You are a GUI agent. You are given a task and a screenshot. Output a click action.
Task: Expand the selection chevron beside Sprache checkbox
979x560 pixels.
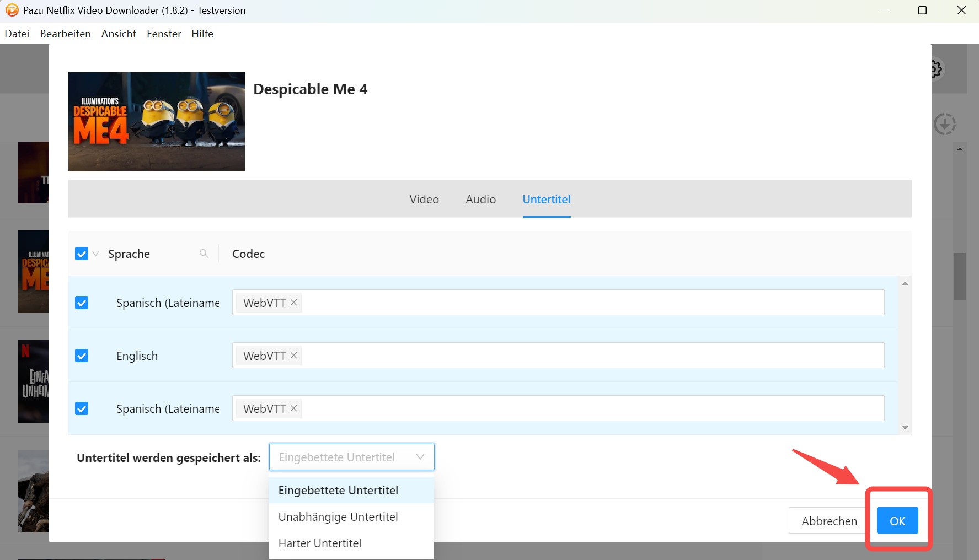coord(95,254)
